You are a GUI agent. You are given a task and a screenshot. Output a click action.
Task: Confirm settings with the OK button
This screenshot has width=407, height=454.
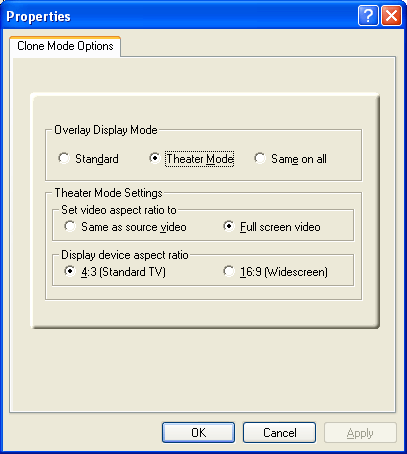click(x=198, y=433)
